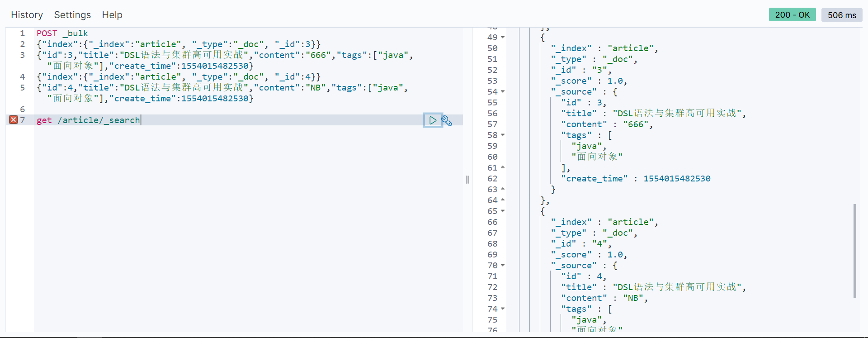868x338 pixels.
Task: Click the title line on response line 56
Action: coord(653,114)
